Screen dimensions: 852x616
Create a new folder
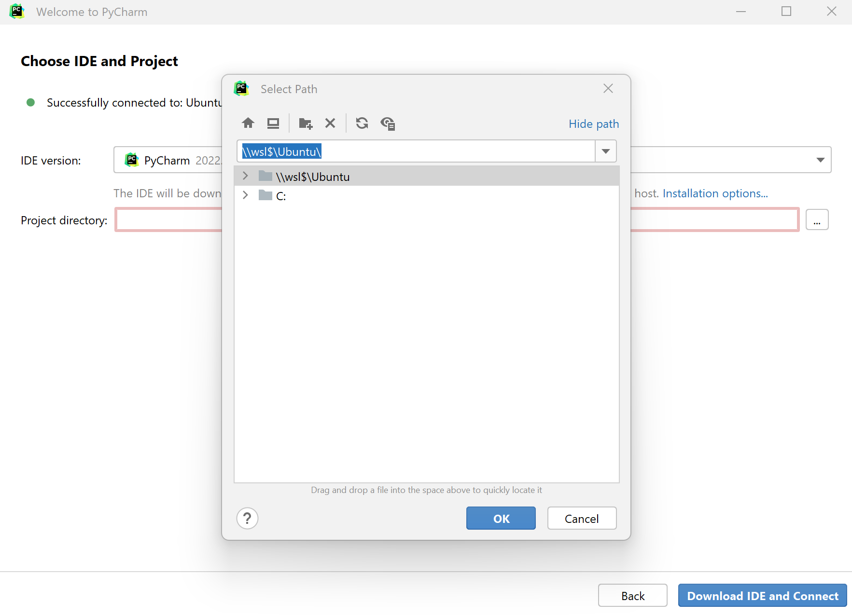pos(305,123)
